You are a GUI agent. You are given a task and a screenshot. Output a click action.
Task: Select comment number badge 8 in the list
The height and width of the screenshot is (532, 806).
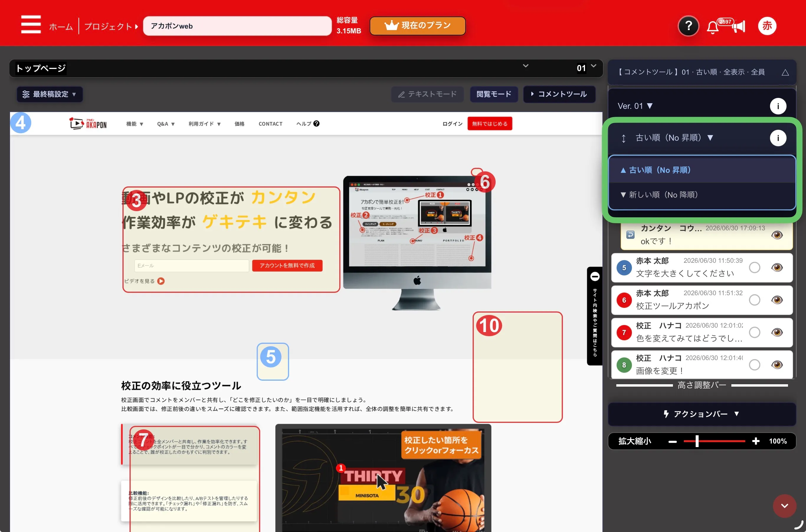[x=624, y=365]
